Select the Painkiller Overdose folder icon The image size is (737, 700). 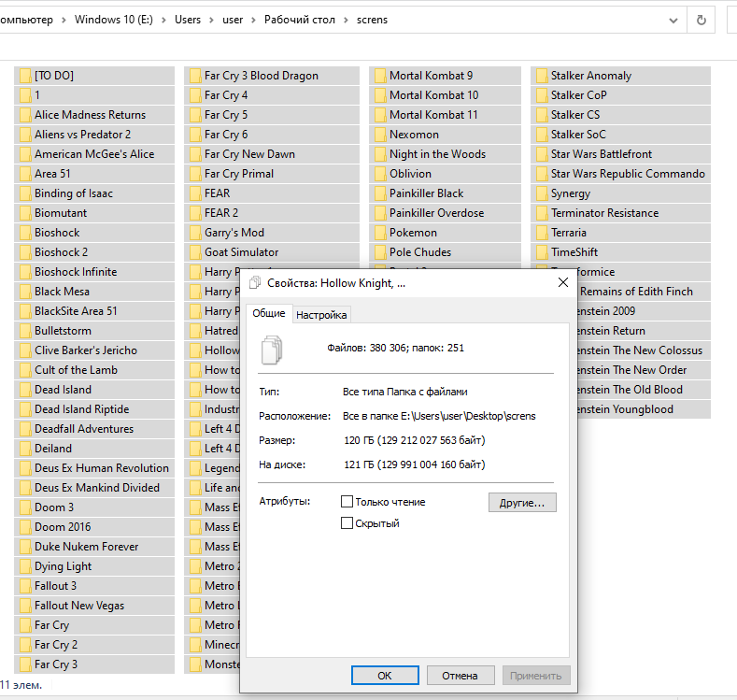tap(380, 213)
